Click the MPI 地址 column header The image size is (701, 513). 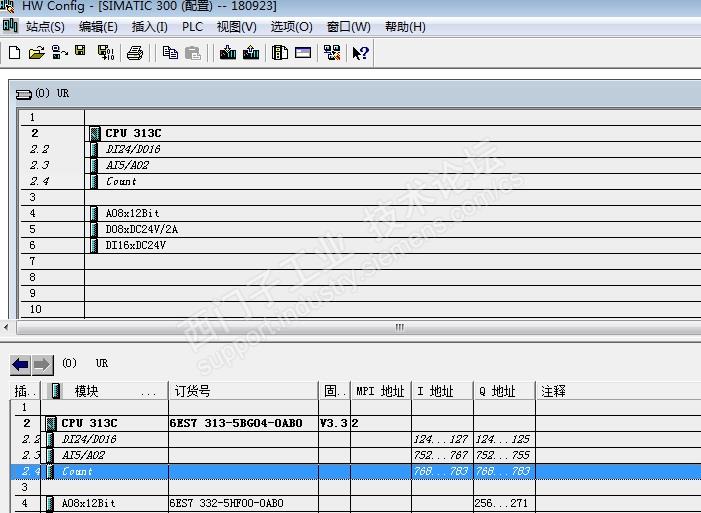click(x=380, y=391)
